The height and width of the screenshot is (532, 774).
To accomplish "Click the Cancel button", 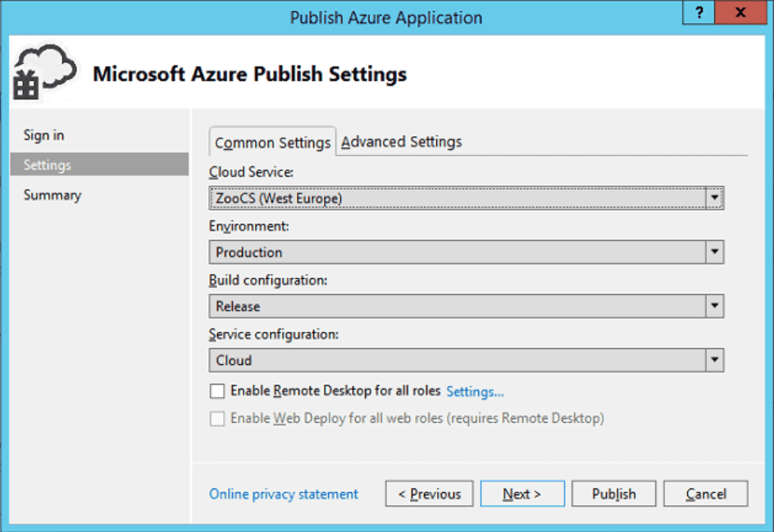I will [706, 493].
